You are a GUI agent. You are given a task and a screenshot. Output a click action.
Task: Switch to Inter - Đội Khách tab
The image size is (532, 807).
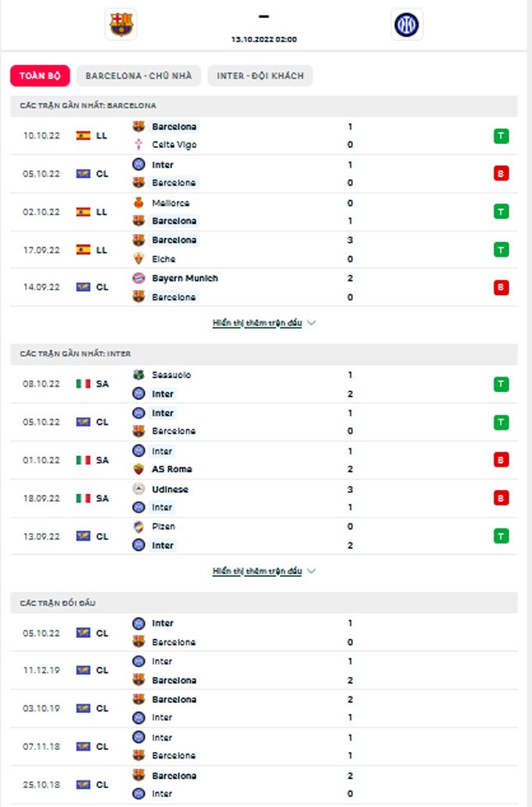(x=261, y=76)
